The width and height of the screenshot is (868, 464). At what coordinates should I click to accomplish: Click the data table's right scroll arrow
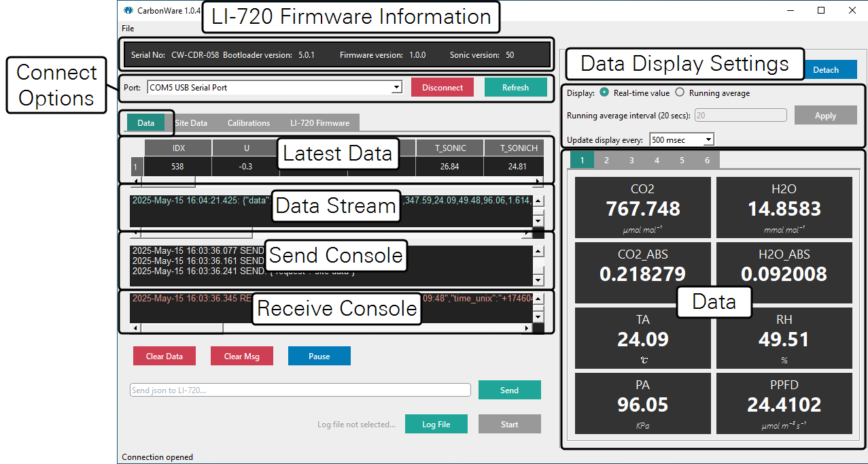538,182
